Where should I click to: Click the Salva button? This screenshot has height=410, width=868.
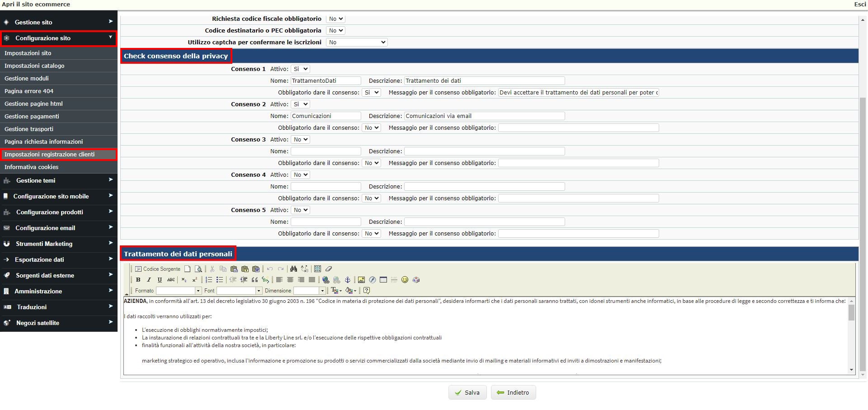point(467,392)
